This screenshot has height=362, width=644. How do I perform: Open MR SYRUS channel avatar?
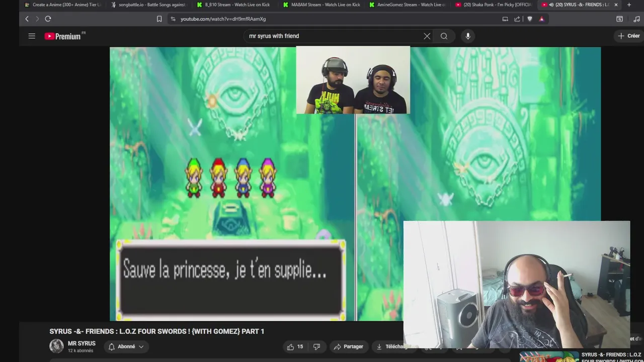click(x=56, y=346)
